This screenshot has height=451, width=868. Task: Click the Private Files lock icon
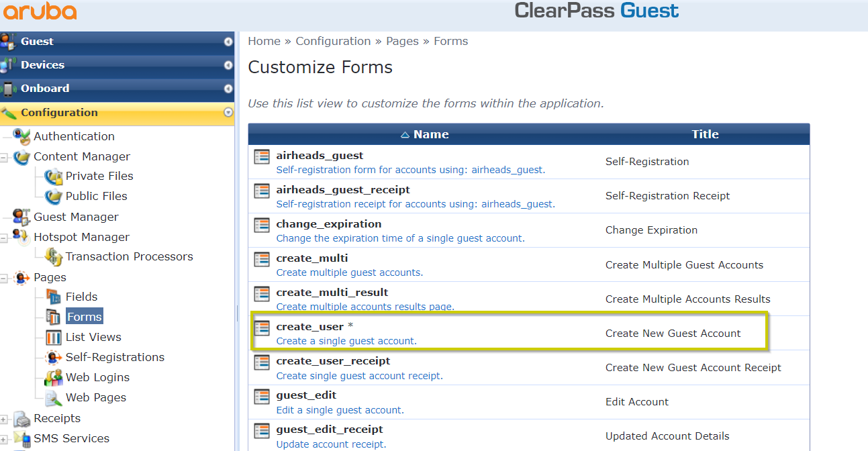point(54,177)
